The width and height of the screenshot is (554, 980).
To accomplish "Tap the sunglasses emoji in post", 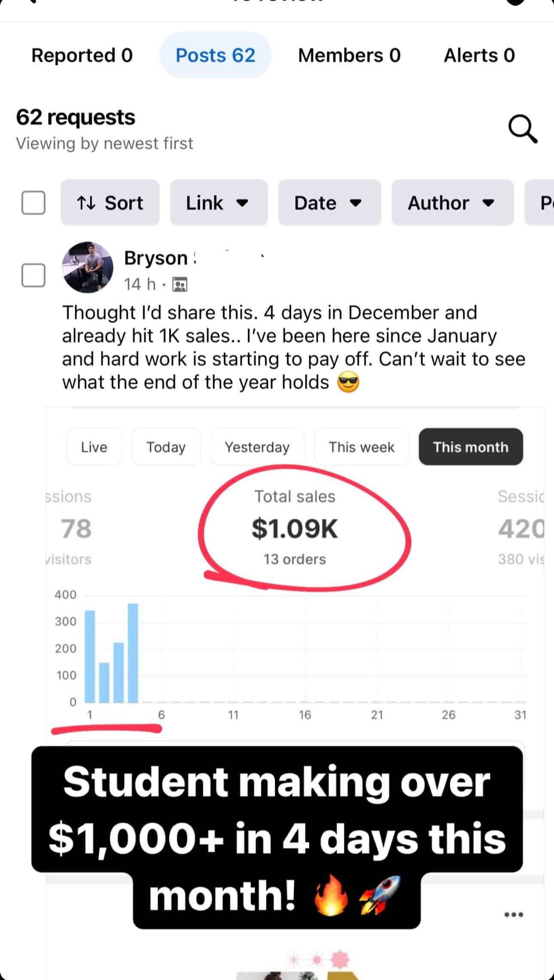I will click(348, 382).
